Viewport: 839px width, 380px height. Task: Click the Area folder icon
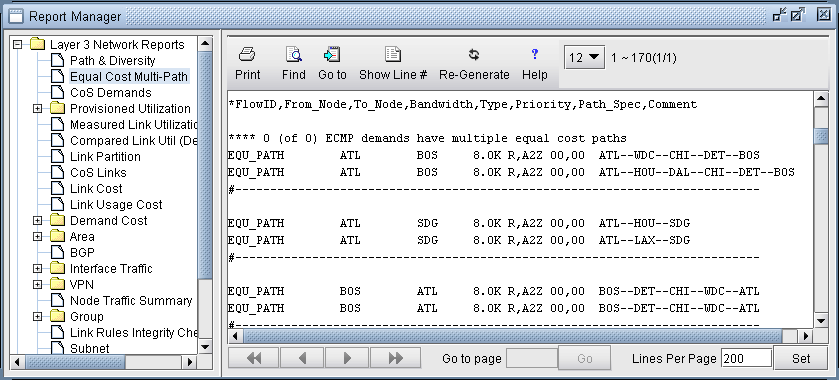(57, 237)
